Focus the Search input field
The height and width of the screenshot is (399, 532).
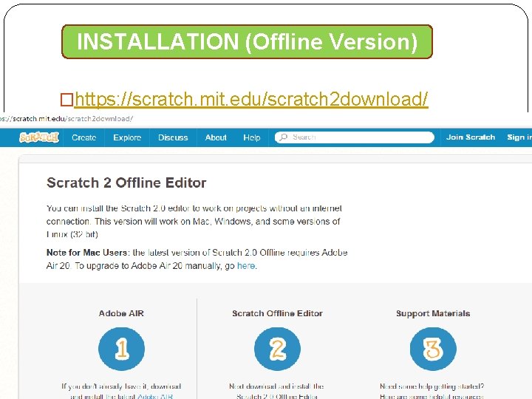tap(355, 137)
